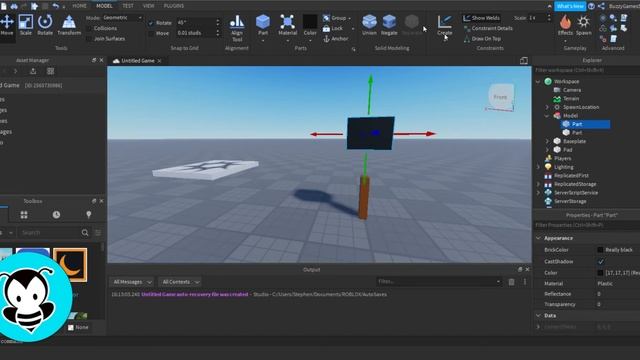Image resolution: width=640 pixels, height=360 pixels.
Task: Select the Scale tool
Action: point(26,24)
